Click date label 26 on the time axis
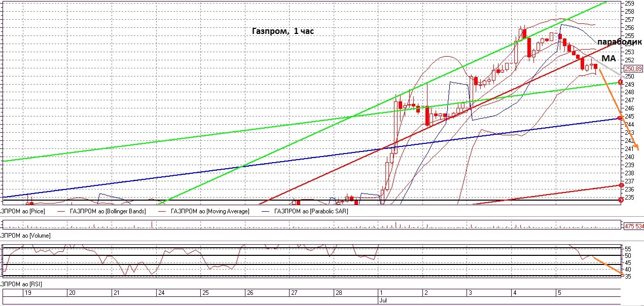 coord(249,293)
